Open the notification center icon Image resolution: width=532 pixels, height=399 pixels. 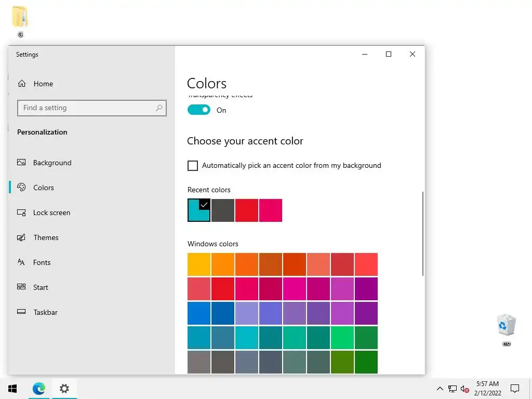point(515,389)
